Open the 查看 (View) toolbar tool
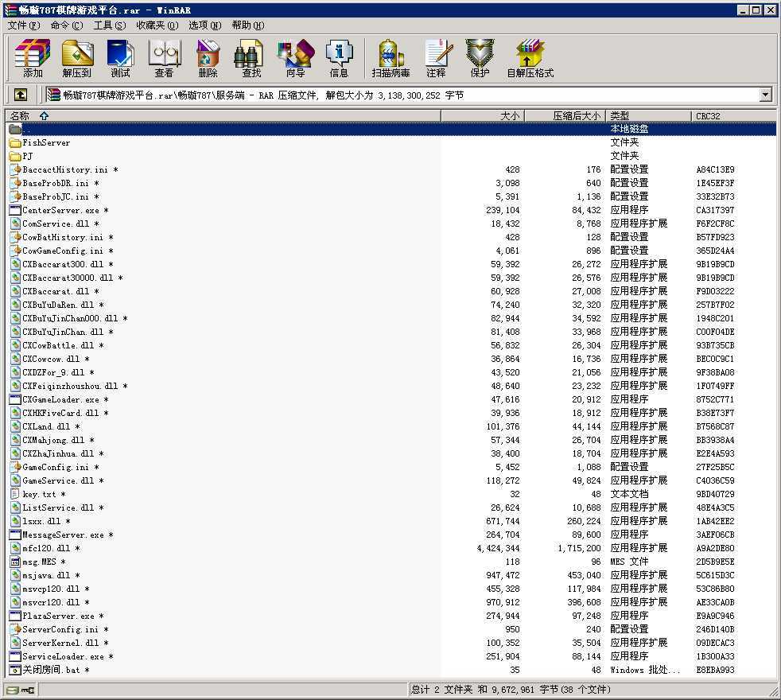The width and height of the screenshot is (781, 700). click(164, 59)
